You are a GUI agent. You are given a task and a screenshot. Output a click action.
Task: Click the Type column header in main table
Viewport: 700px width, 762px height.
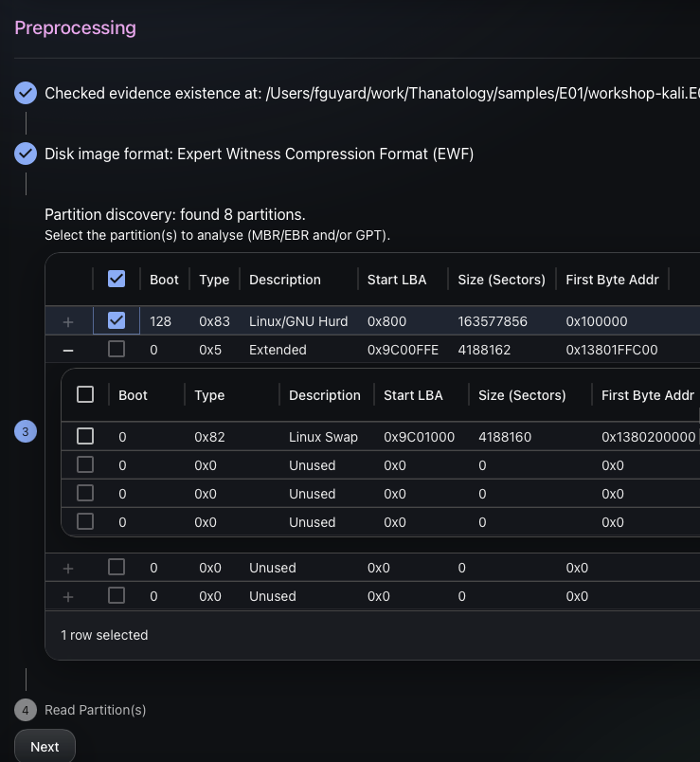click(x=214, y=280)
